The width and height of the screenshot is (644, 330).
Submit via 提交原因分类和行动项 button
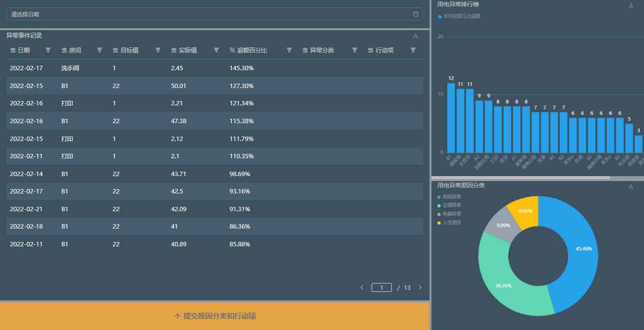215,316
